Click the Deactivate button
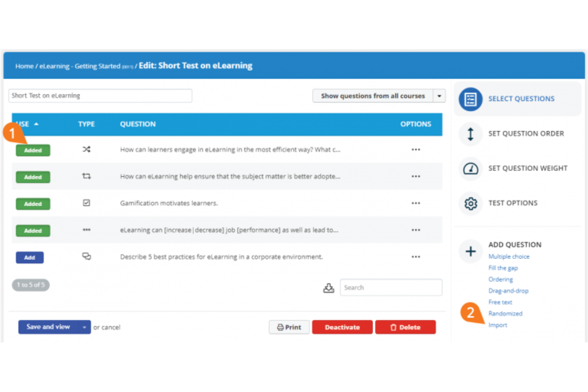Screen dimensions: 588x392 click(x=342, y=327)
